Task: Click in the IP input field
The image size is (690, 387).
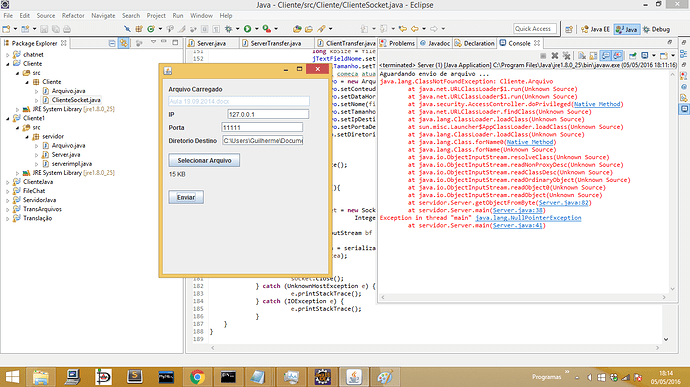Action: [268, 114]
